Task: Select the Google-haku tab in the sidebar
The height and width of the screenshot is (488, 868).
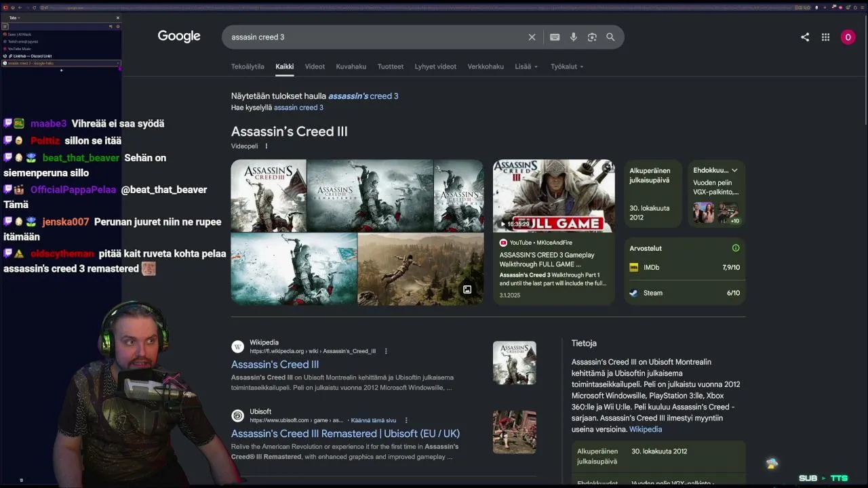Action: click(x=61, y=63)
